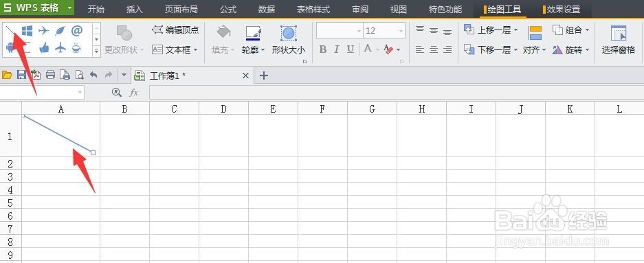Open the 页面布局 Page Layout tab
This screenshot has height=263, width=644.
181,9
